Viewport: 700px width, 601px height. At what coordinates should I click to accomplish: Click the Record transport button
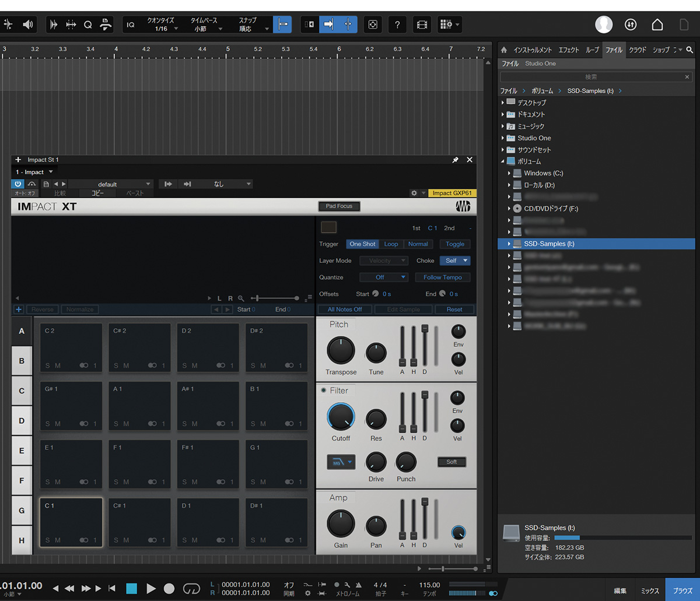tap(169, 588)
